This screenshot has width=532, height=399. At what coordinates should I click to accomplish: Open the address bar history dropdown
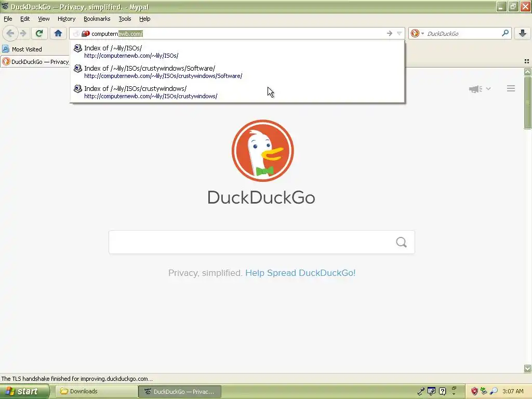tap(400, 33)
